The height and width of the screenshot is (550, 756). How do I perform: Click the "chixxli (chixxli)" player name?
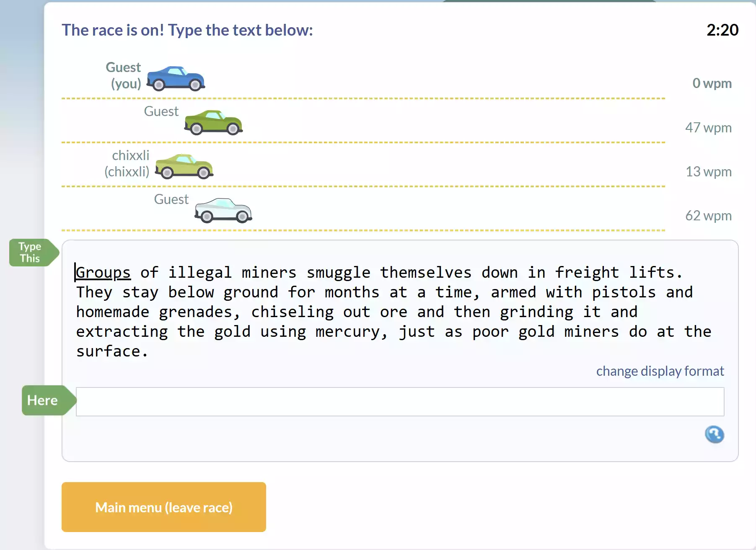[x=127, y=163]
